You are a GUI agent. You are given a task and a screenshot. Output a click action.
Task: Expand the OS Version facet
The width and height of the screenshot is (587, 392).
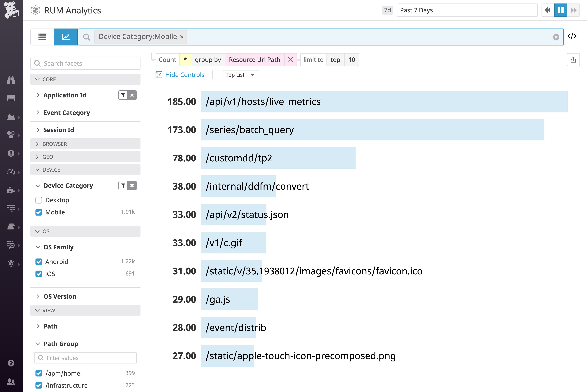[x=38, y=296]
